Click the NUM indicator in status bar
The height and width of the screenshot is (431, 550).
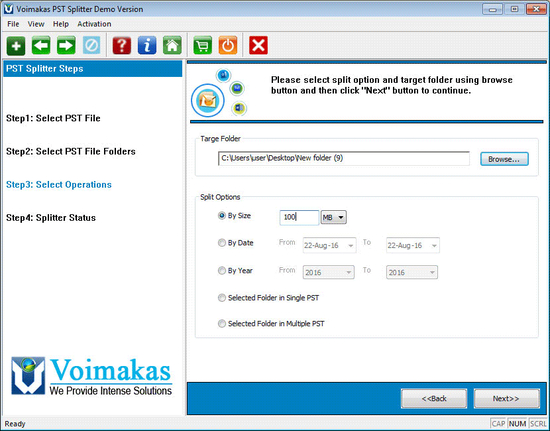(518, 424)
